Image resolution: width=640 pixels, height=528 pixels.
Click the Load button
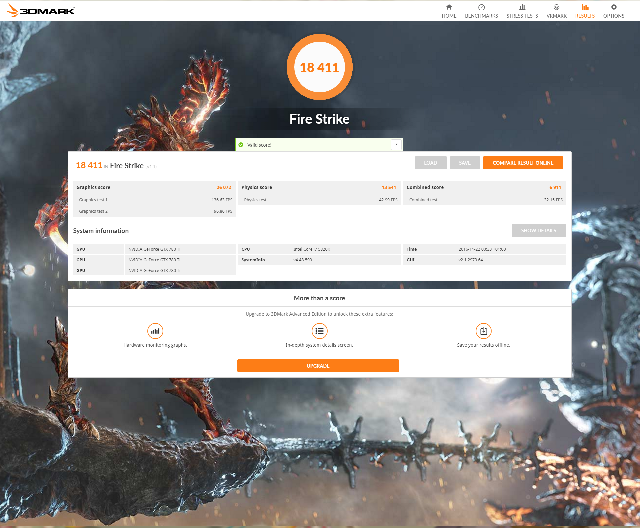click(x=431, y=162)
